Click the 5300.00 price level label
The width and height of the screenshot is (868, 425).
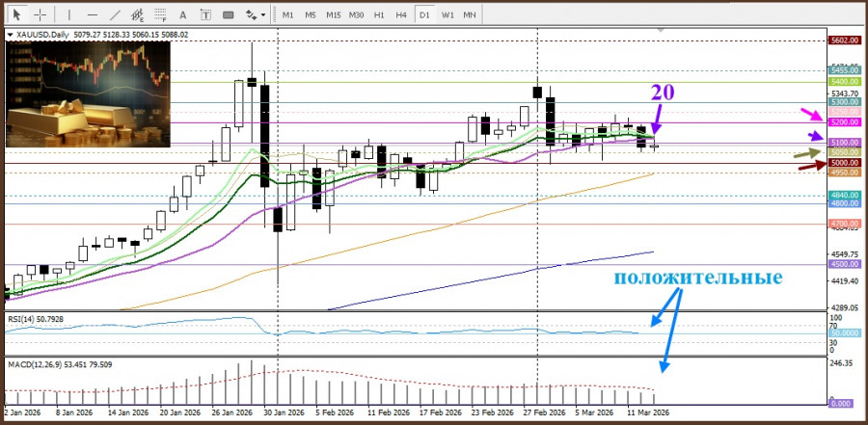[x=845, y=102]
